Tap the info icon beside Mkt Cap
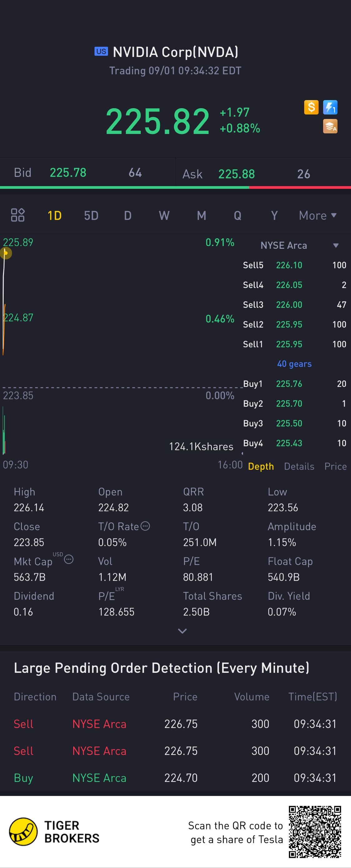The width and height of the screenshot is (351, 868). (69, 559)
